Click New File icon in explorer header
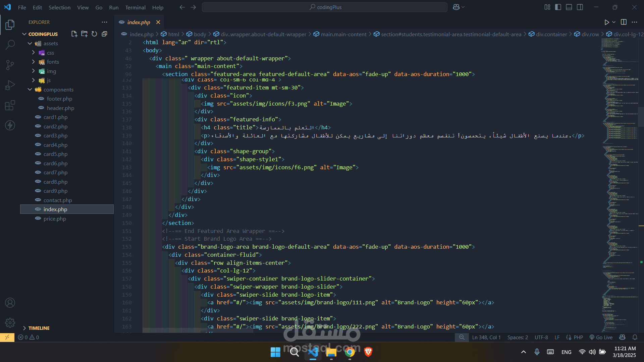 [74, 34]
